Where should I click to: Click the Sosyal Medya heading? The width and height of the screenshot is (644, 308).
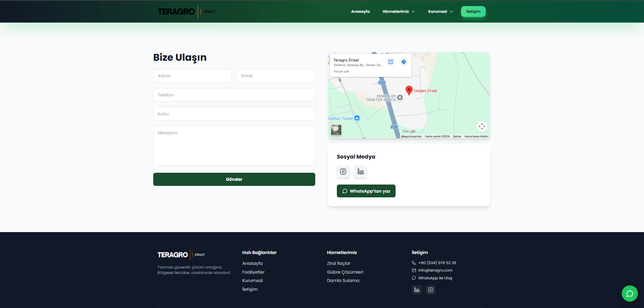[x=356, y=157]
